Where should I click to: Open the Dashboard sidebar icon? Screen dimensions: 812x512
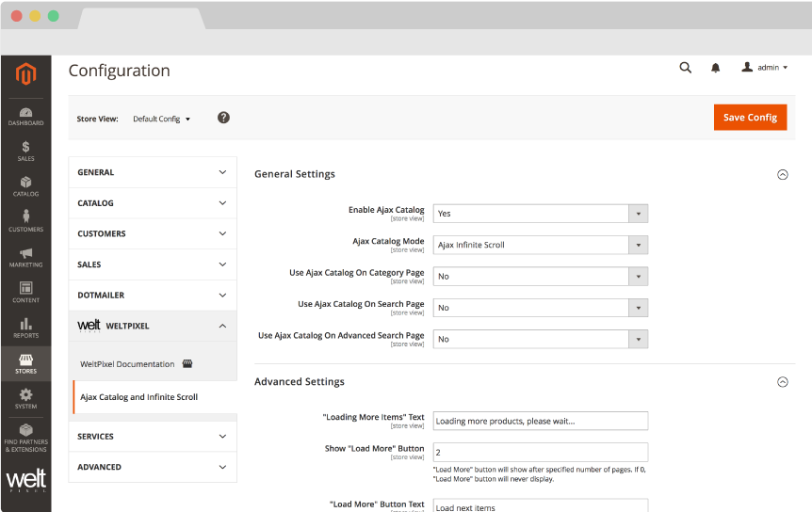tap(25, 117)
